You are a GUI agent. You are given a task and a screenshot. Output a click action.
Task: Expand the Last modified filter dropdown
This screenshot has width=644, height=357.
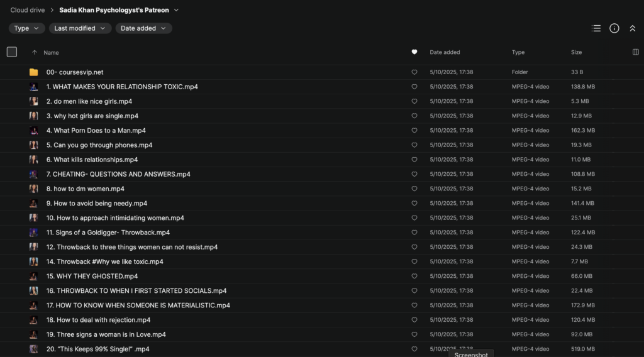(79, 28)
